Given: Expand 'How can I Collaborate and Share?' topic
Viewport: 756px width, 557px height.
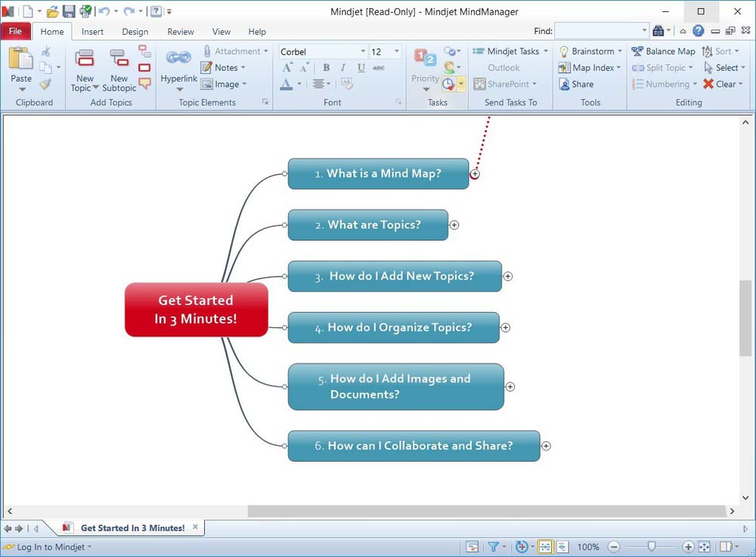Looking at the screenshot, I should point(546,446).
